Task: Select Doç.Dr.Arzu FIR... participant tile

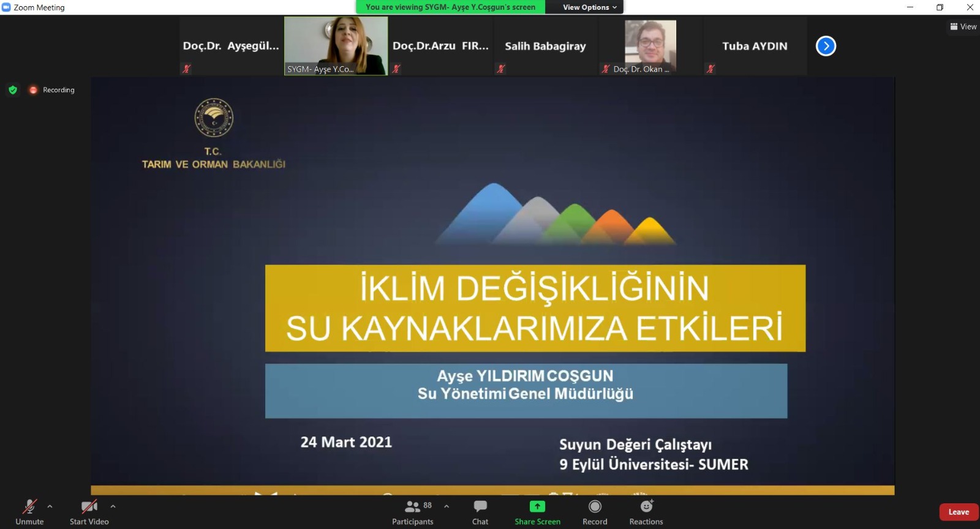Action: click(440, 46)
